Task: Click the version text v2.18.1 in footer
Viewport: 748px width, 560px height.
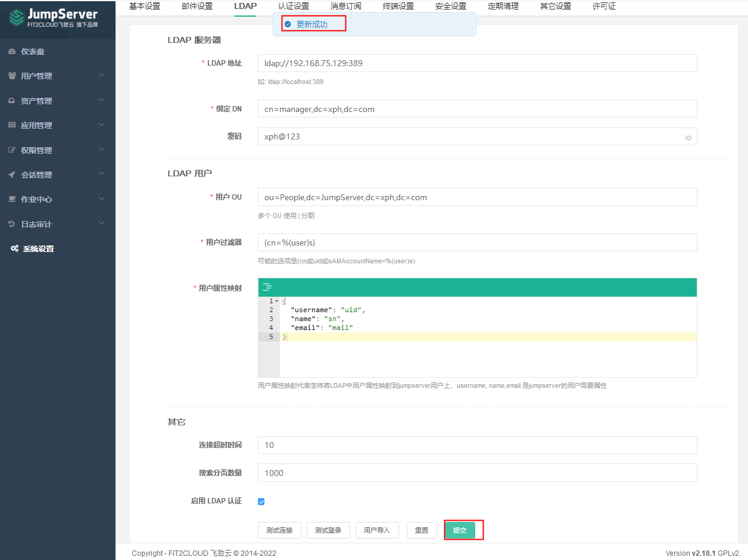Action: (x=703, y=553)
